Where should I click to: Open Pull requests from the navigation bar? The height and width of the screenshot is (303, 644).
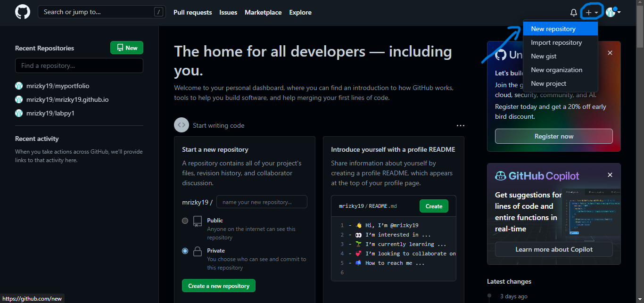(x=192, y=12)
